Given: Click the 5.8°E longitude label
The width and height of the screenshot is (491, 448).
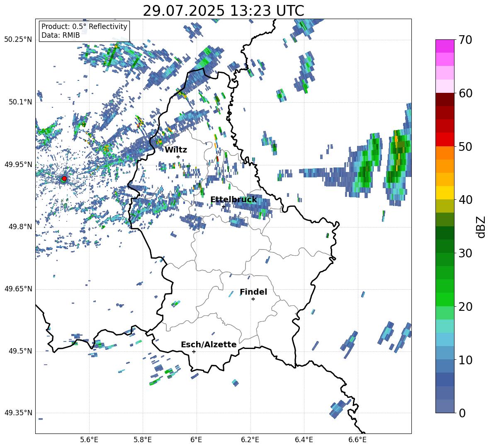Looking at the screenshot, I should click(143, 440).
